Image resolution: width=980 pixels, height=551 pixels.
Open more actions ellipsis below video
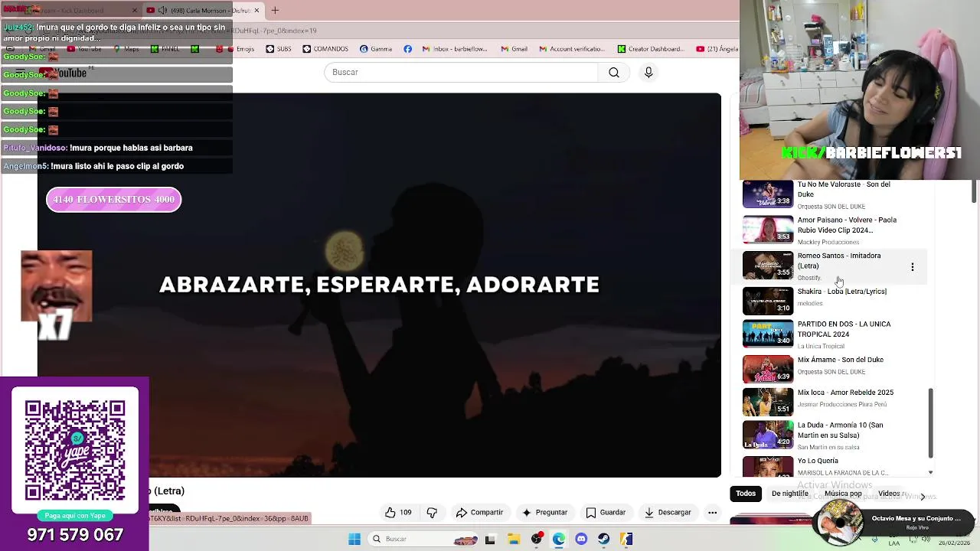pos(712,512)
